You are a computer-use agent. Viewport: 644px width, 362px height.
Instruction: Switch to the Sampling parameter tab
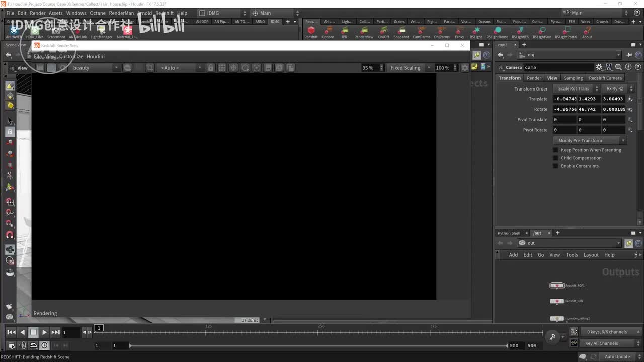(x=573, y=78)
